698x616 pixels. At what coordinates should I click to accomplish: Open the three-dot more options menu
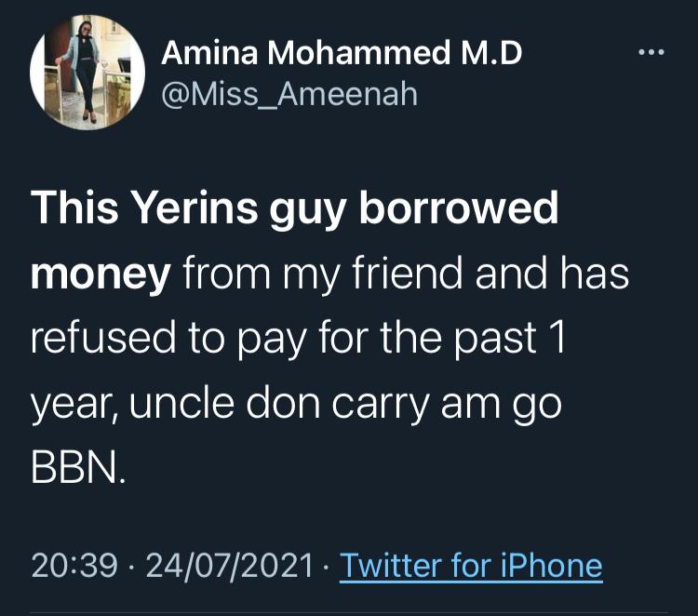coord(651,53)
